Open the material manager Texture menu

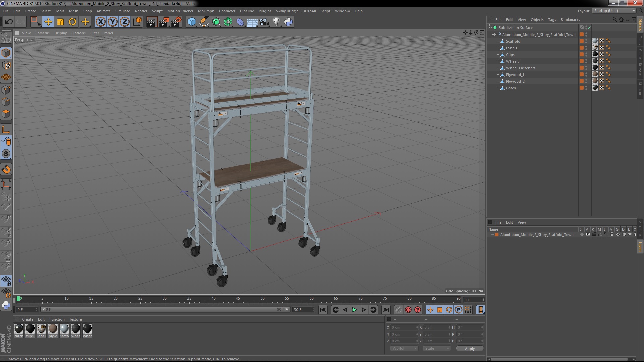(75, 319)
